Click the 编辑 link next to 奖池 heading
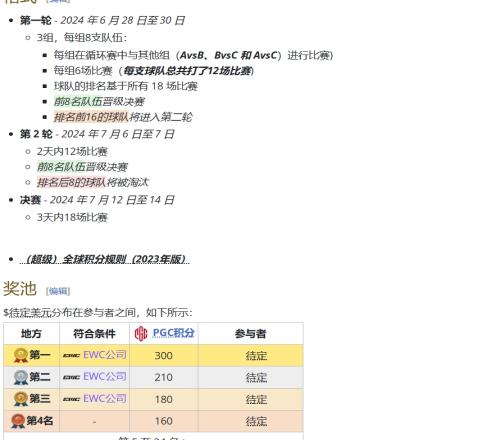This screenshot has height=440, width=500. [x=58, y=291]
